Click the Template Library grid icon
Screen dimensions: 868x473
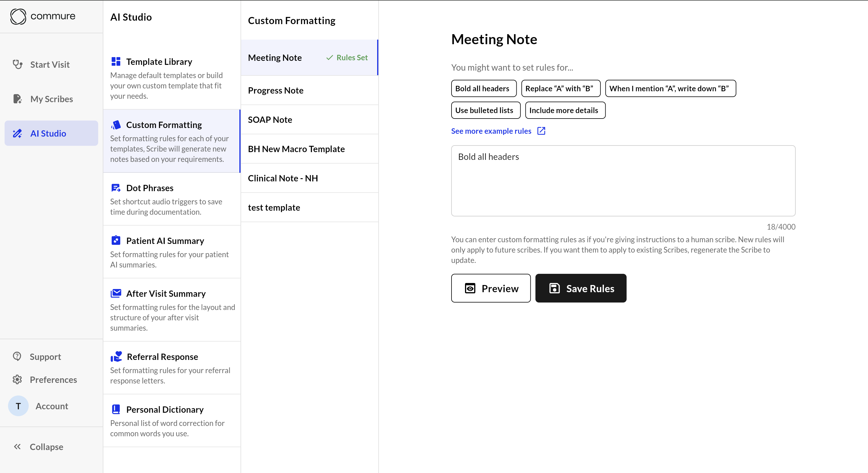coord(116,62)
